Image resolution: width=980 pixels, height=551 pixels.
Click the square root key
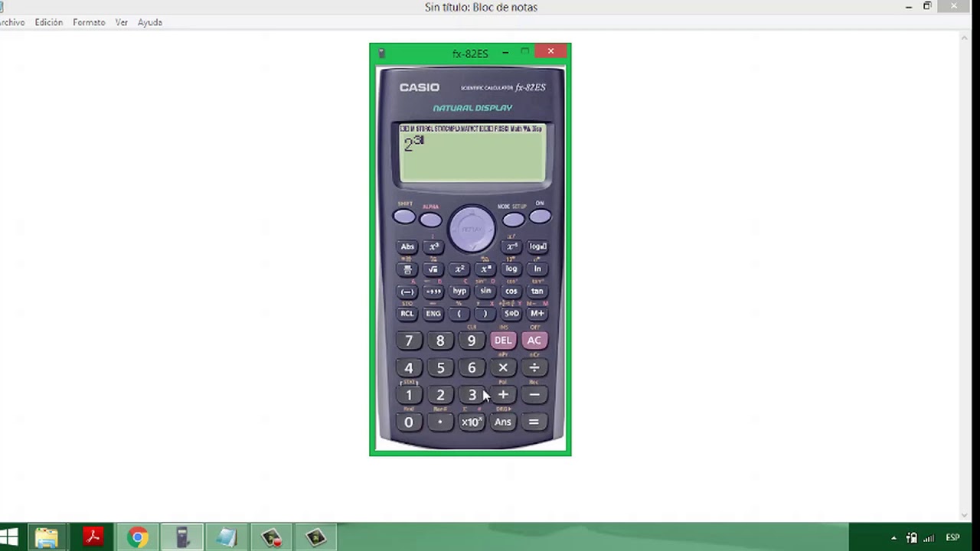point(433,269)
